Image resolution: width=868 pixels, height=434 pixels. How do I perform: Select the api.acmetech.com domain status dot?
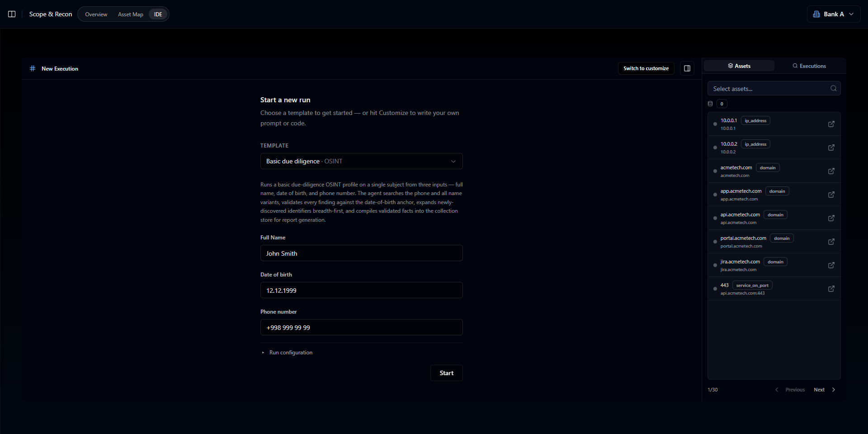715,218
